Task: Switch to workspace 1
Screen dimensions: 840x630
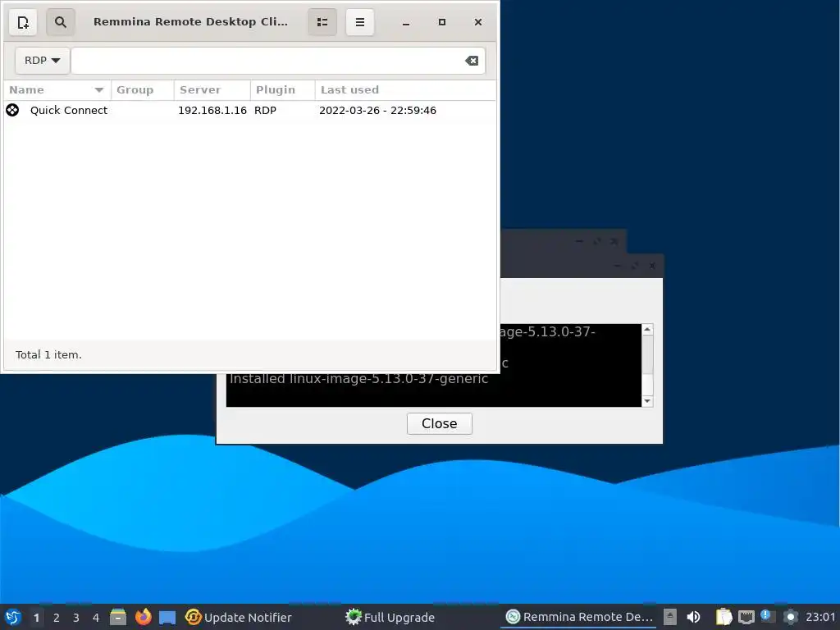Action: click(36, 618)
